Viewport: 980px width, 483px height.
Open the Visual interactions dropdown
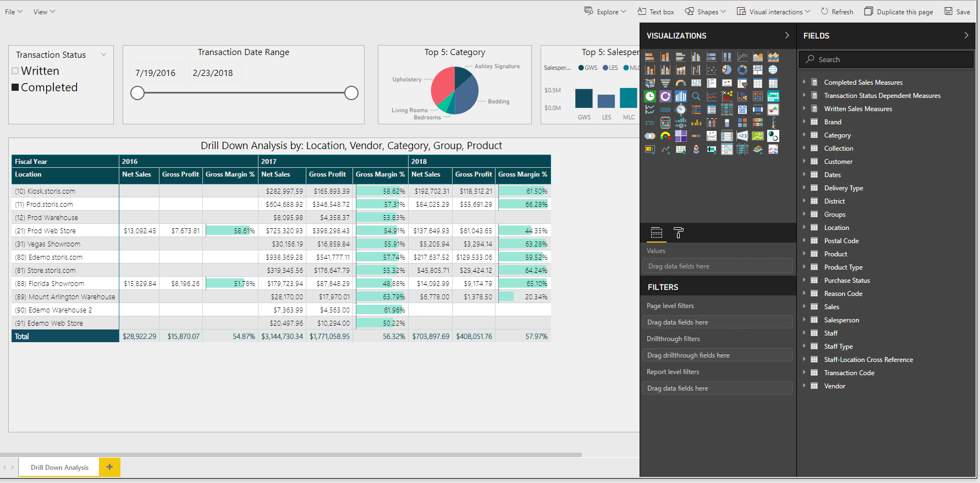tap(773, 12)
